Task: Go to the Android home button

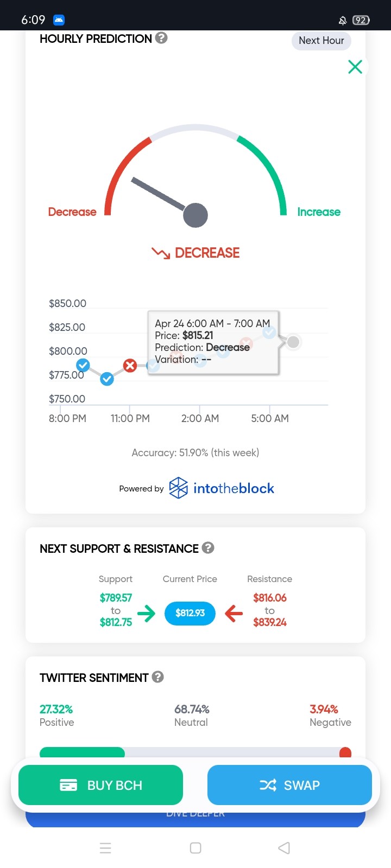Action: (x=196, y=848)
